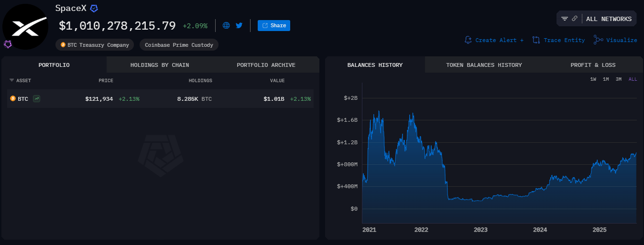Open the ALL NETWORKS filter dropdown
644x245 pixels.
point(609,19)
